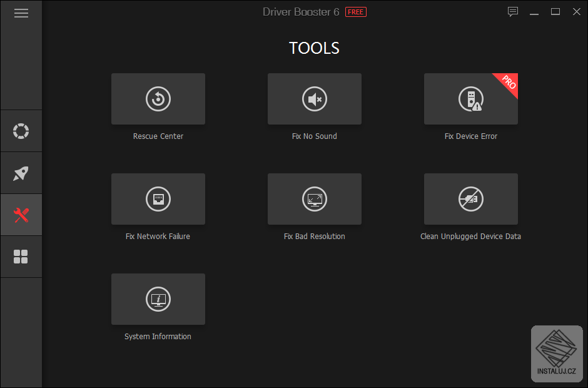Screen dimensions: 588x388
Task: Click the PRO ribbon on Fix Device Error
Action: point(508,83)
